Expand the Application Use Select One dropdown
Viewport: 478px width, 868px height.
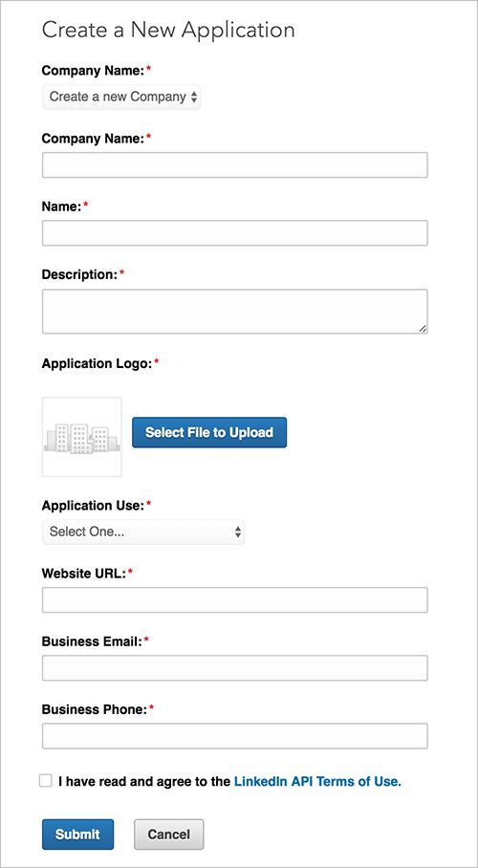tap(142, 532)
